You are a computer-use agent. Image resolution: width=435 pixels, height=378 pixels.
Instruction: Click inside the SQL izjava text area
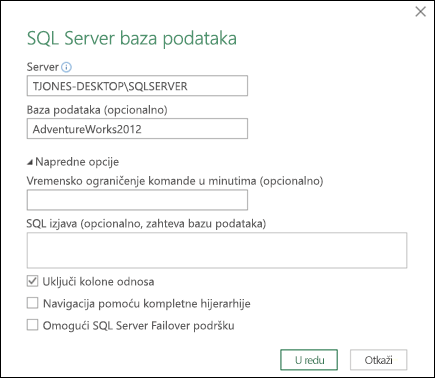pos(217,250)
